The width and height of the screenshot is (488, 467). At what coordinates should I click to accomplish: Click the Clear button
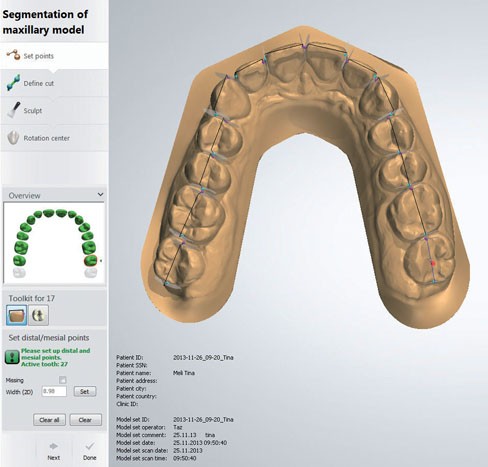[x=85, y=420]
